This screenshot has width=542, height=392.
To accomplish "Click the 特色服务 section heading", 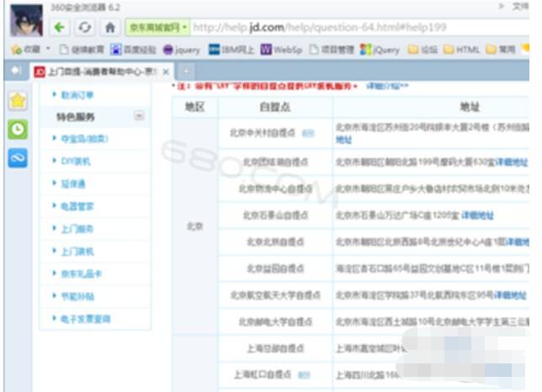I will 76,117.
